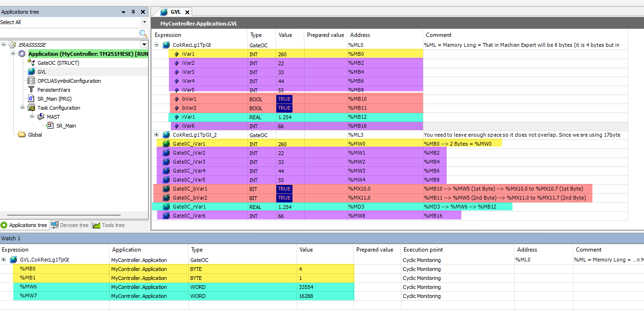Switch to the Devices tree tab
The height and width of the screenshot is (314, 644).
click(x=70, y=225)
